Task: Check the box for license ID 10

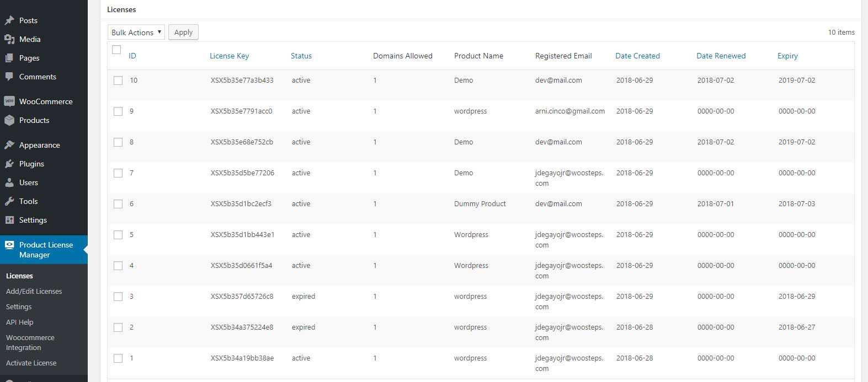Action: point(118,80)
